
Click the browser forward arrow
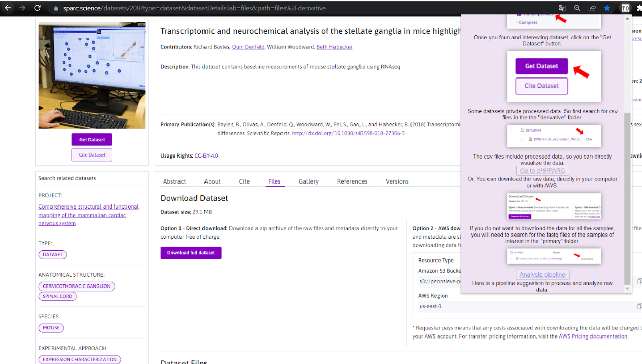(x=22, y=8)
